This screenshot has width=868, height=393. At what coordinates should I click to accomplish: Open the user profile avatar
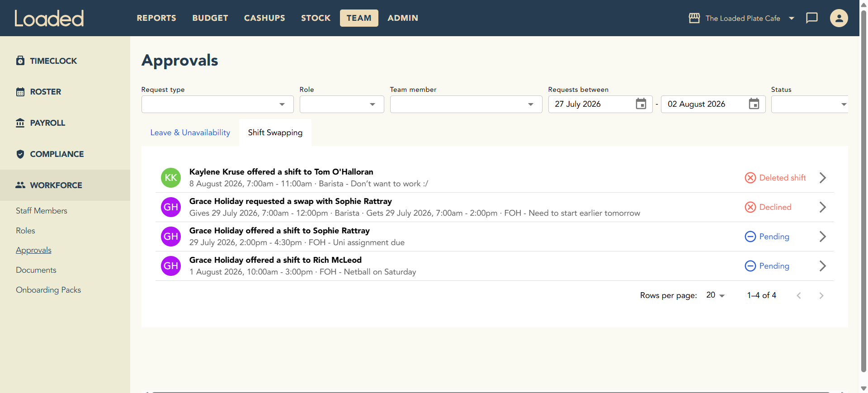pyautogui.click(x=839, y=18)
